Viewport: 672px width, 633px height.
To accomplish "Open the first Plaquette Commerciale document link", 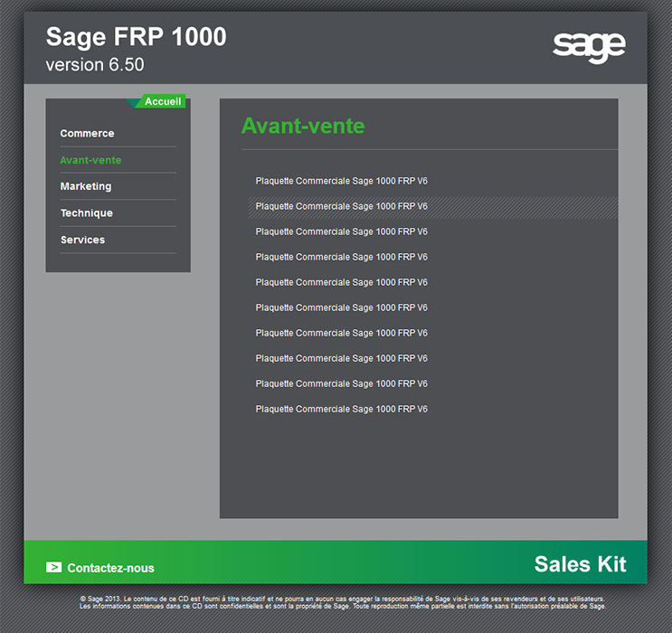I will pyautogui.click(x=342, y=181).
